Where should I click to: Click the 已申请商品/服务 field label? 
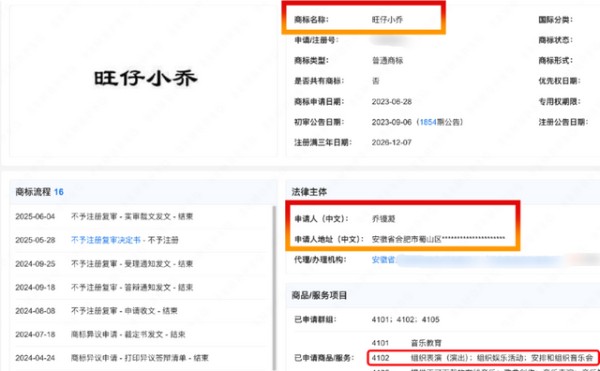pos(324,358)
